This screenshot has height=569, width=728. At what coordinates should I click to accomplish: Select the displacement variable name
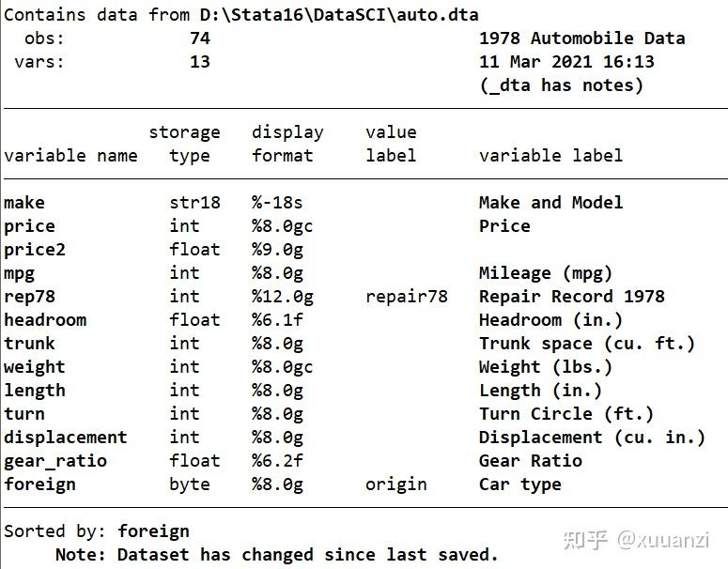click(x=66, y=438)
